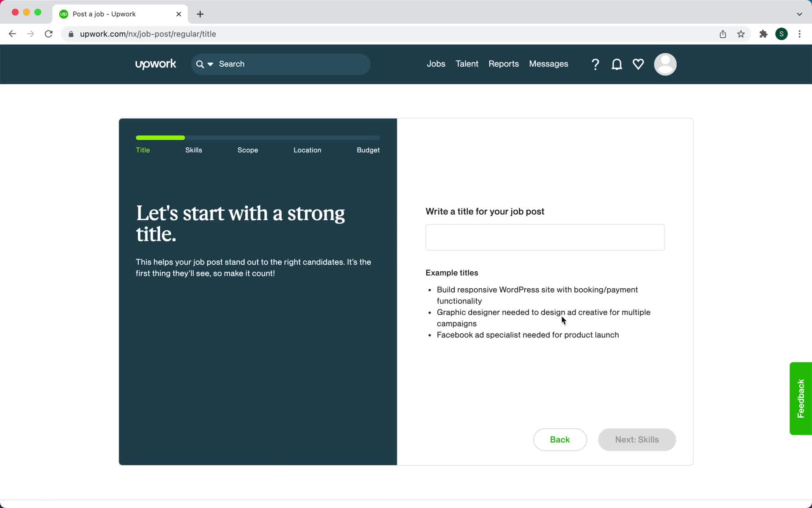Screen dimensions: 812x508
Task: Click the browser forward arrow
Action: click(x=30, y=34)
